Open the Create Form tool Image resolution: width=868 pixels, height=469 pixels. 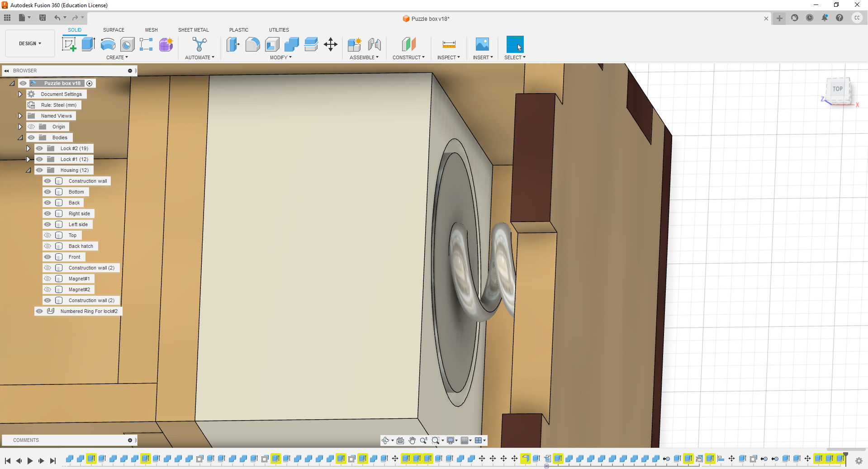(x=166, y=44)
